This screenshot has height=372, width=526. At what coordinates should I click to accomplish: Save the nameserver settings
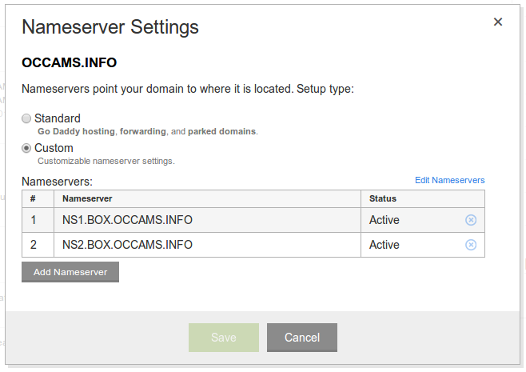tap(224, 337)
